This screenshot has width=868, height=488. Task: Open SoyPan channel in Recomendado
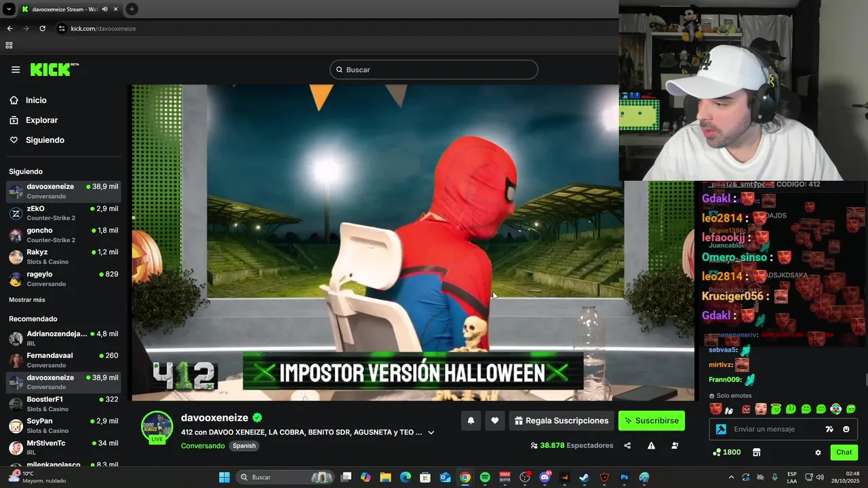pos(63,426)
